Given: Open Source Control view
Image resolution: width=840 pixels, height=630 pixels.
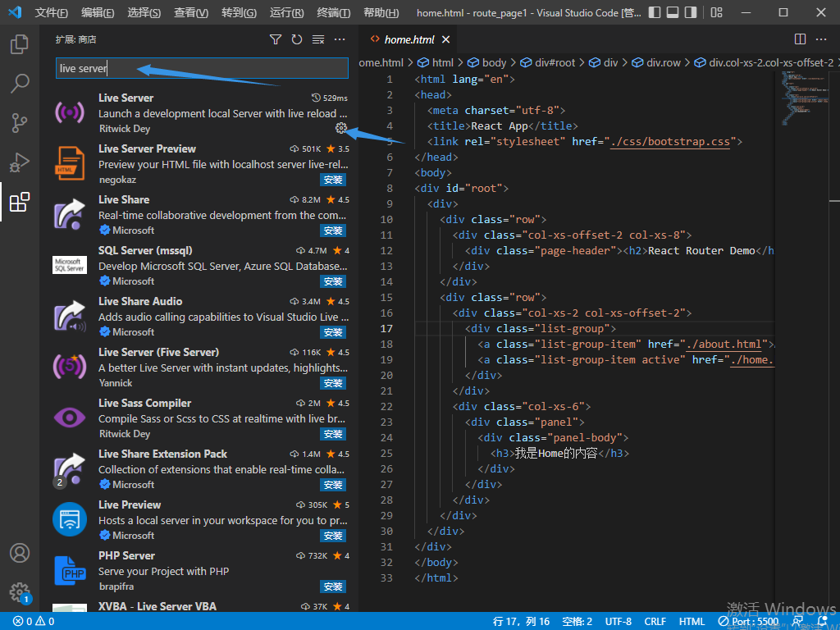Looking at the screenshot, I should pyautogui.click(x=20, y=123).
